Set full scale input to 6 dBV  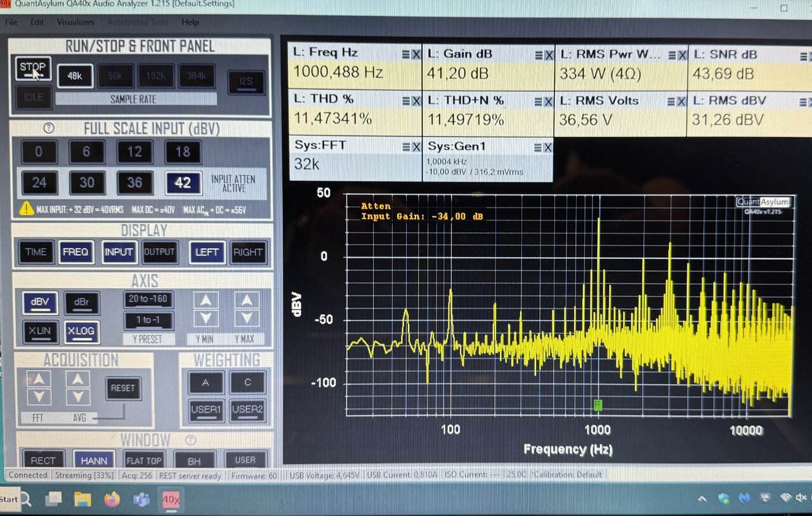(87, 152)
